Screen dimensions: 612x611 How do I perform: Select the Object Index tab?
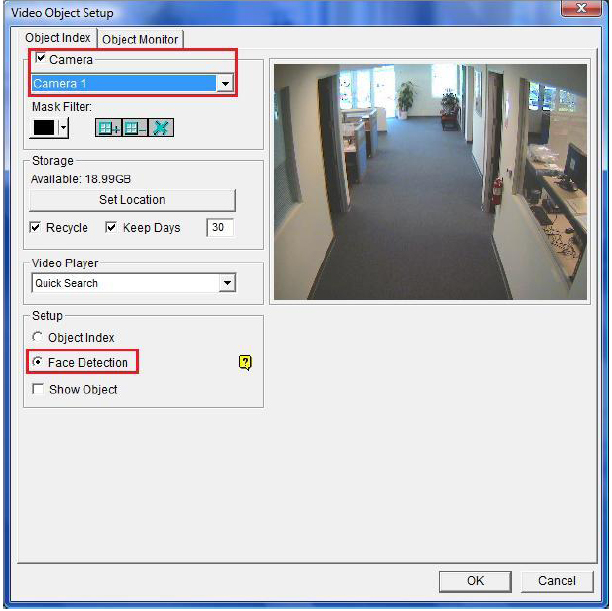[58, 37]
